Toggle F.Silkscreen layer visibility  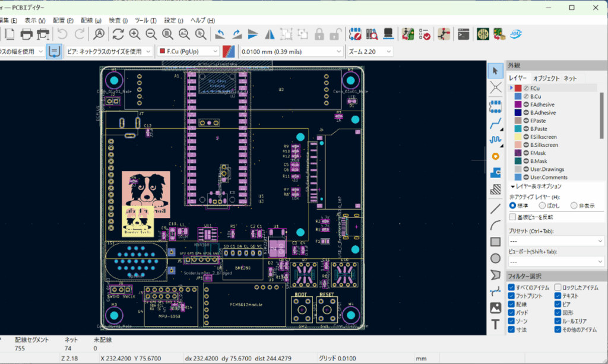pos(526,137)
